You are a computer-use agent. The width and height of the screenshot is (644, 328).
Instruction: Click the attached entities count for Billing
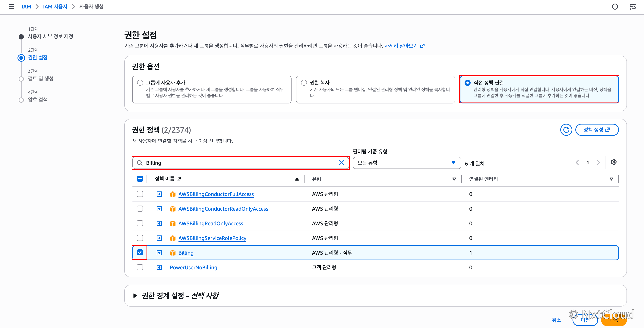pos(471,253)
